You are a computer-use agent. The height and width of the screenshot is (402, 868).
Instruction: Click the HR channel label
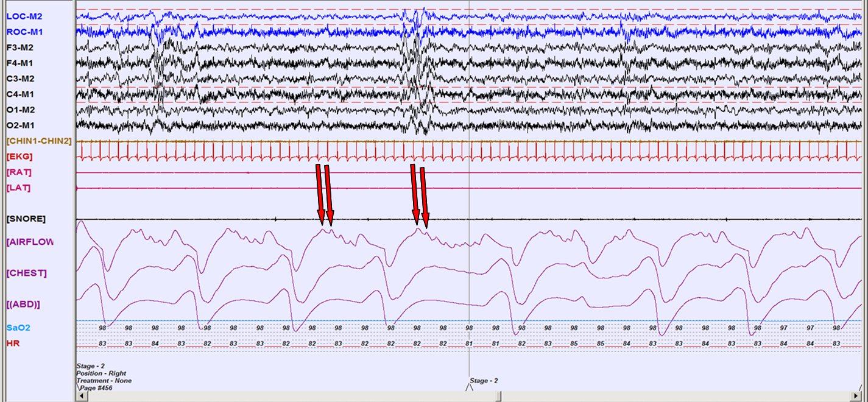pos(13,344)
